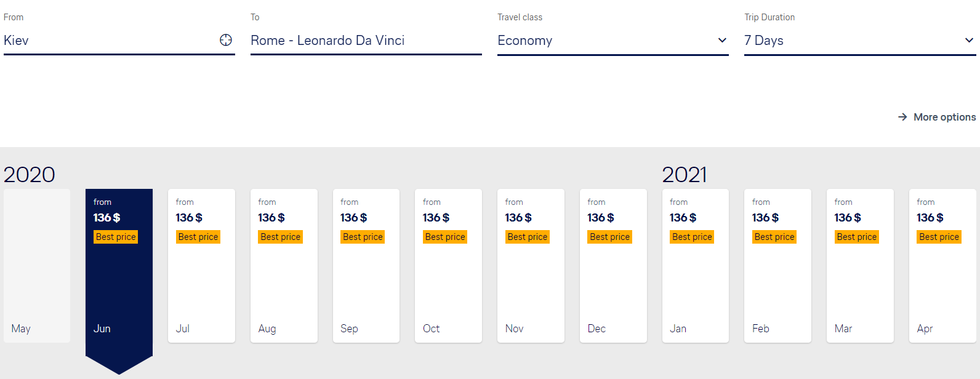Open the Economy travel class selector
Viewport: 980px width, 379px height.
pyautogui.click(x=603, y=41)
